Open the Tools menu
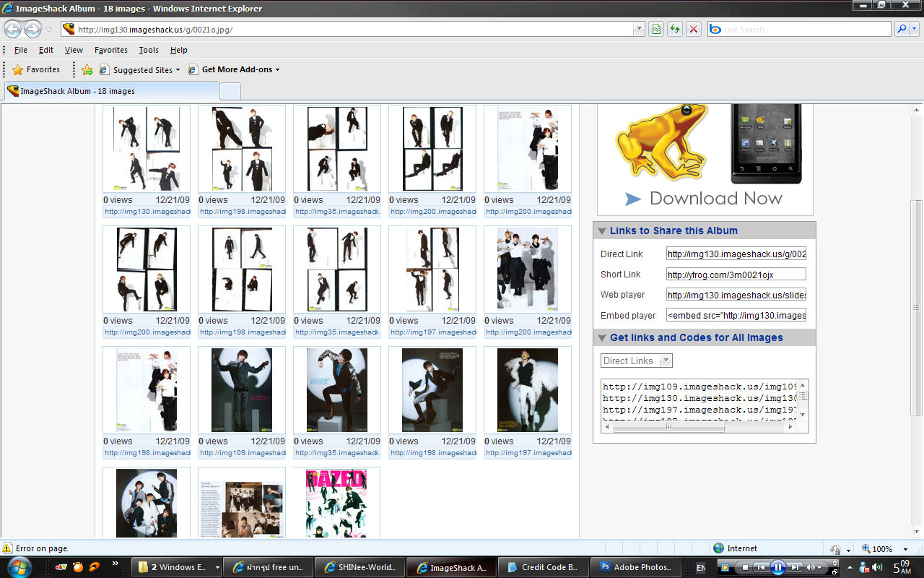The height and width of the screenshot is (578, 924). pyautogui.click(x=149, y=50)
